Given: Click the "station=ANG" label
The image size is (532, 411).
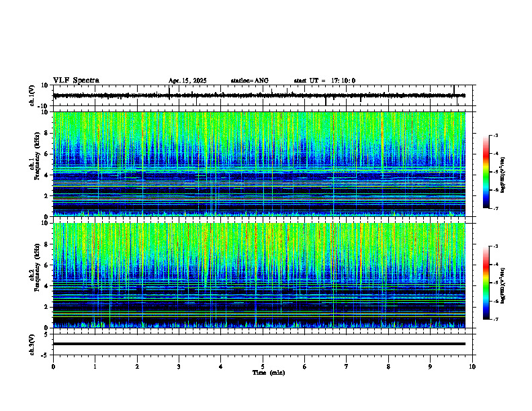Looking at the screenshot, I should (x=250, y=81).
